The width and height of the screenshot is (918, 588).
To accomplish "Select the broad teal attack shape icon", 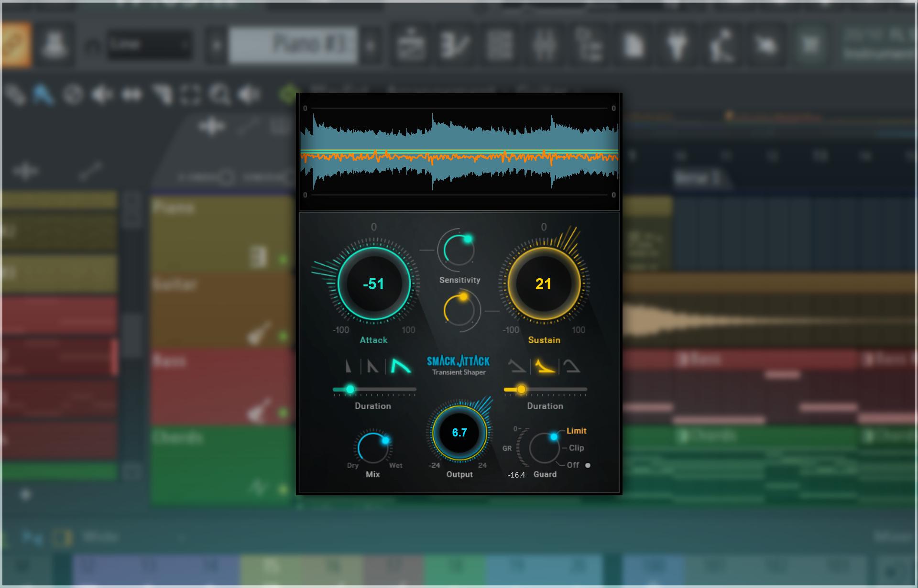I will 401,366.
